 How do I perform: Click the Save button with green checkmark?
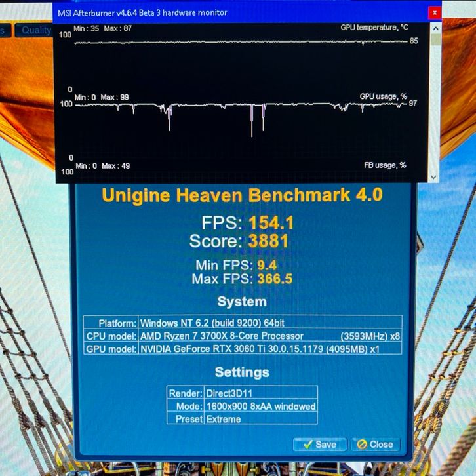[x=319, y=444]
